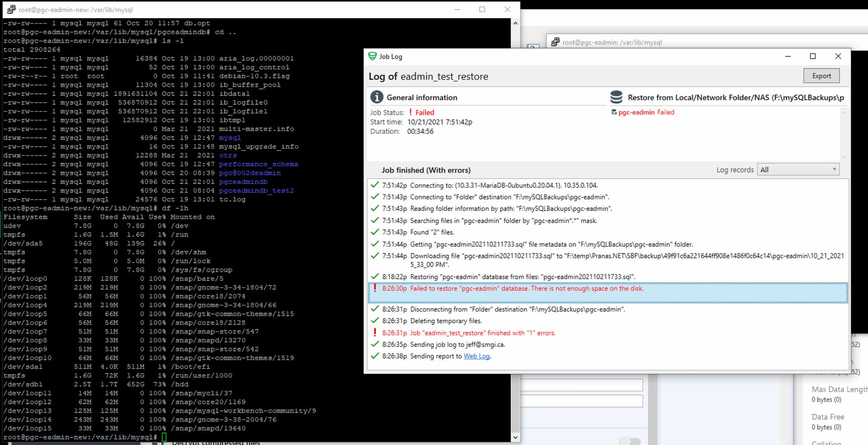Click the Job Log shield icon
The width and height of the screenshot is (868, 445).
point(372,56)
